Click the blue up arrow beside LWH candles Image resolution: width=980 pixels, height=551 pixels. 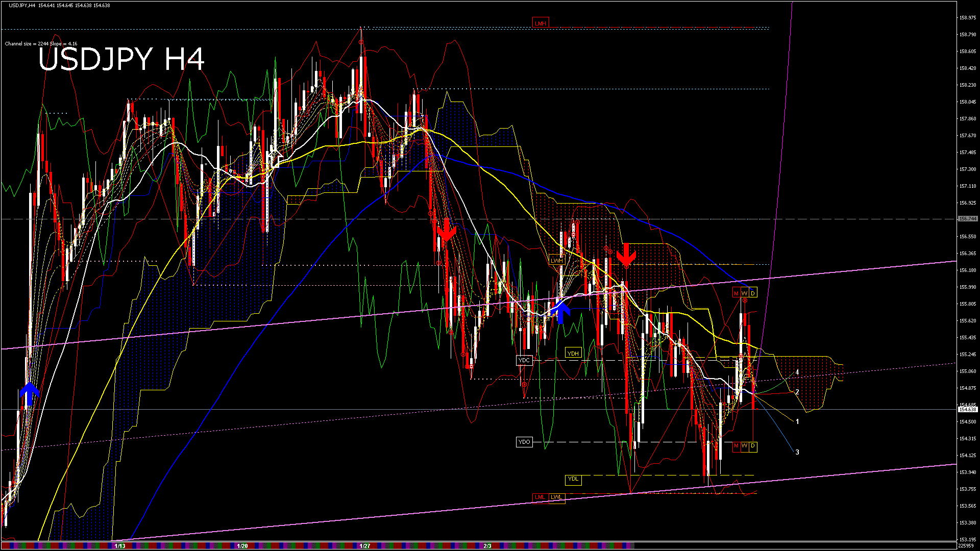click(x=561, y=311)
